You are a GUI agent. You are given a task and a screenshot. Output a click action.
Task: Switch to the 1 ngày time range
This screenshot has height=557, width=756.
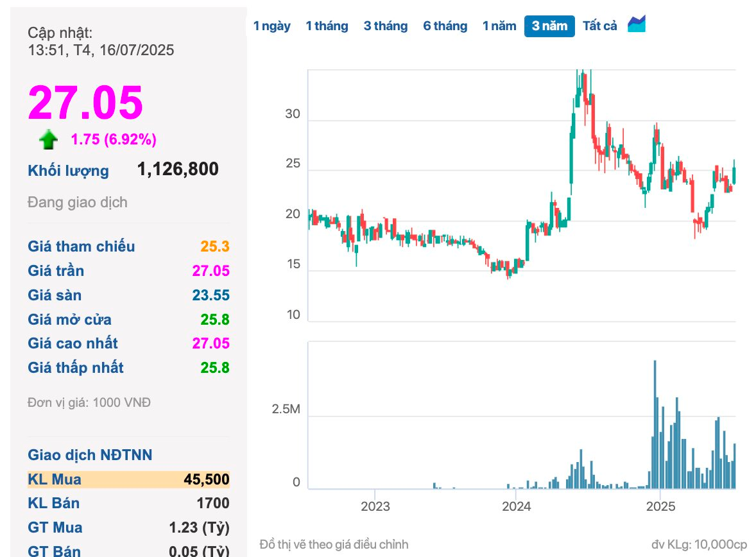[271, 26]
